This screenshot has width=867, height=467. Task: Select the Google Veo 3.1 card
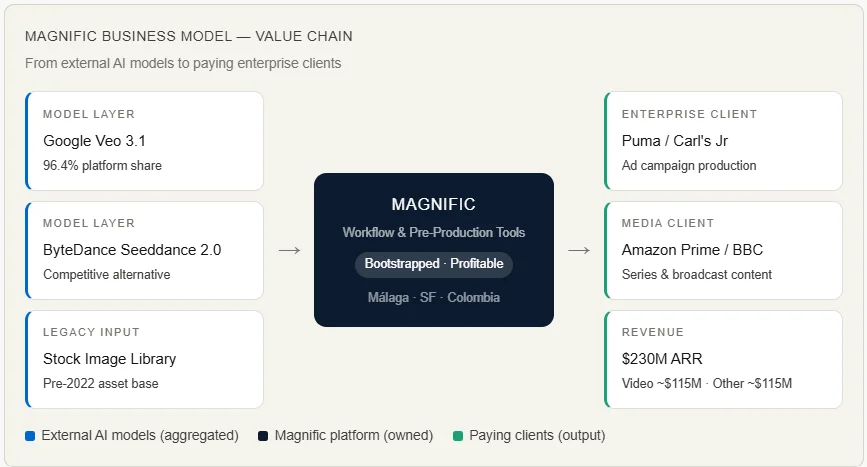pos(145,141)
